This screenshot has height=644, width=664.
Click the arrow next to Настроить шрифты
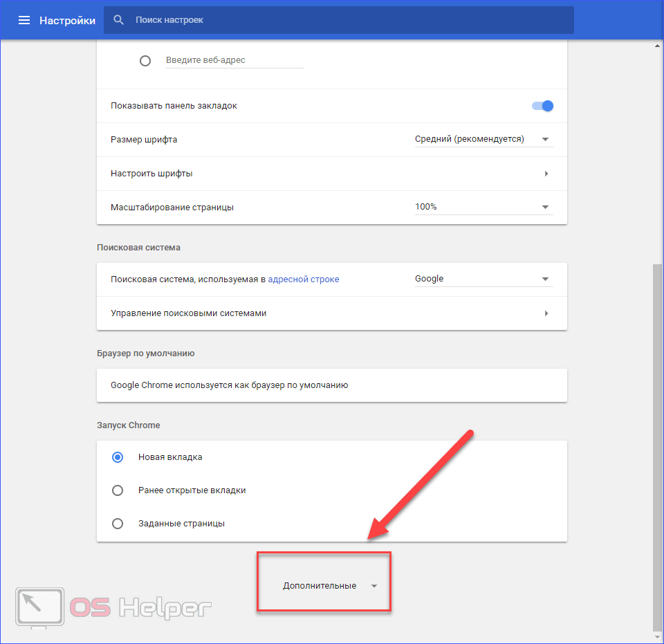pyautogui.click(x=546, y=174)
